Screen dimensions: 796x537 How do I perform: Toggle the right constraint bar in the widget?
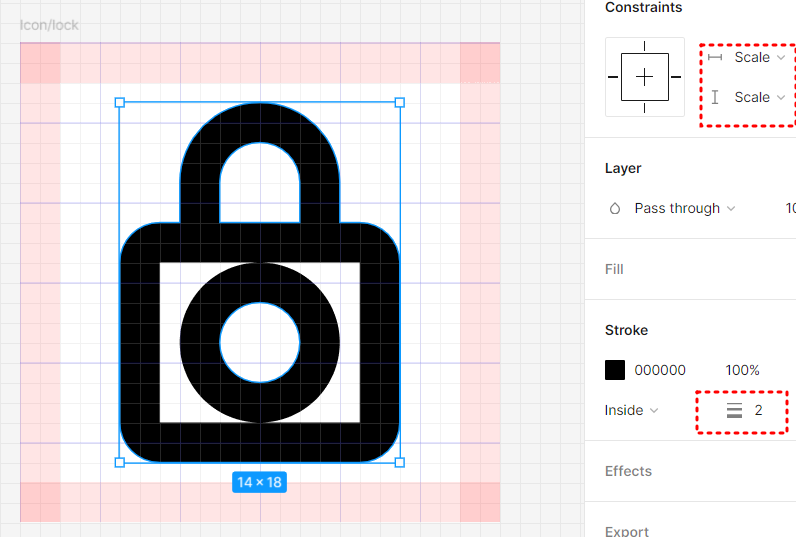pos(676,77)
